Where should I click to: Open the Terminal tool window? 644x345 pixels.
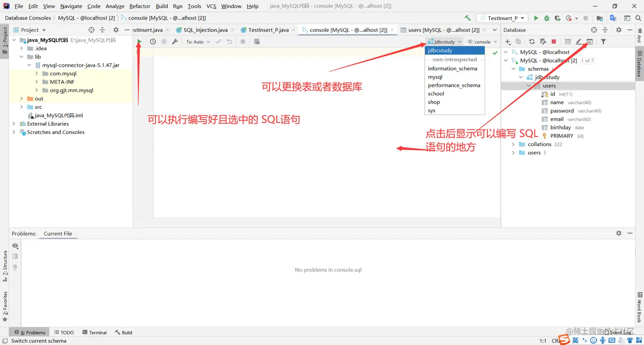[x=95, y=333]
